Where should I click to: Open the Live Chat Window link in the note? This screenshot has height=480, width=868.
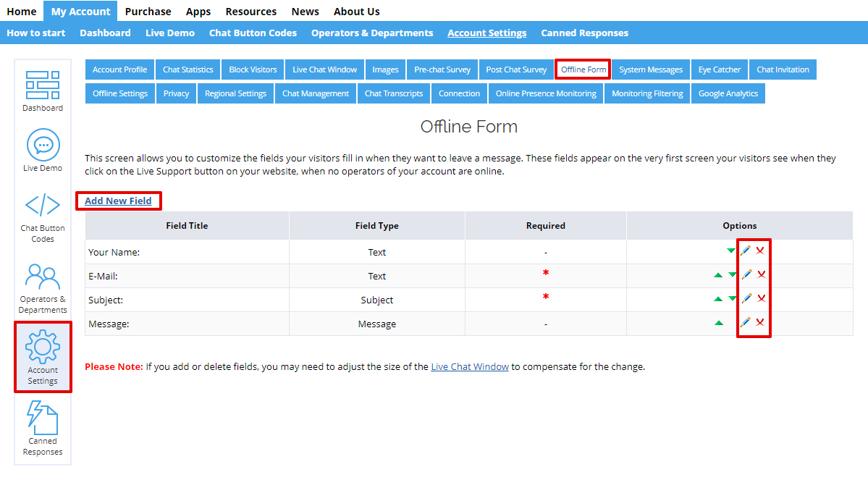469,366
